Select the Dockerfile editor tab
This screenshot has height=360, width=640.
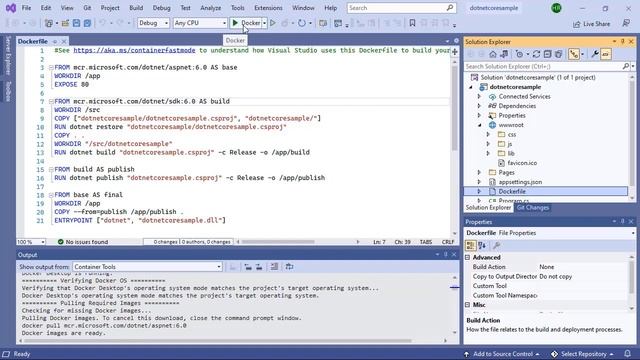tap(33, 41)
